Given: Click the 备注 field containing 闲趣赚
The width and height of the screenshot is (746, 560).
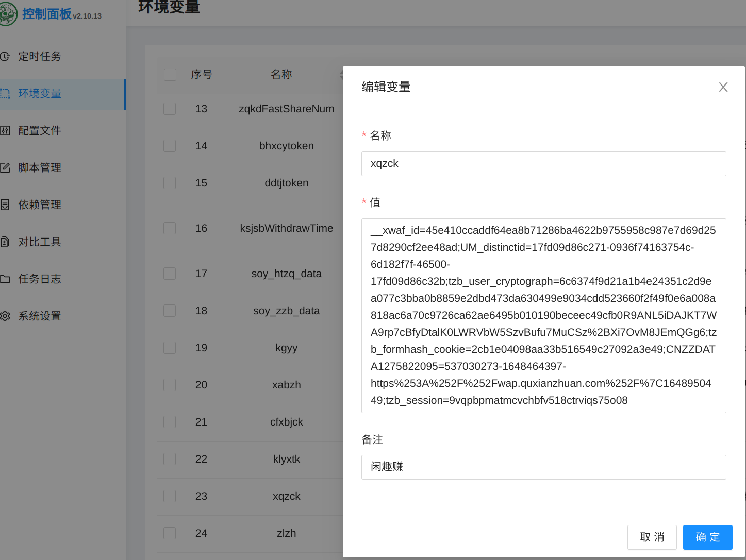Looking at the screenshot, I should tap(543, 467).
